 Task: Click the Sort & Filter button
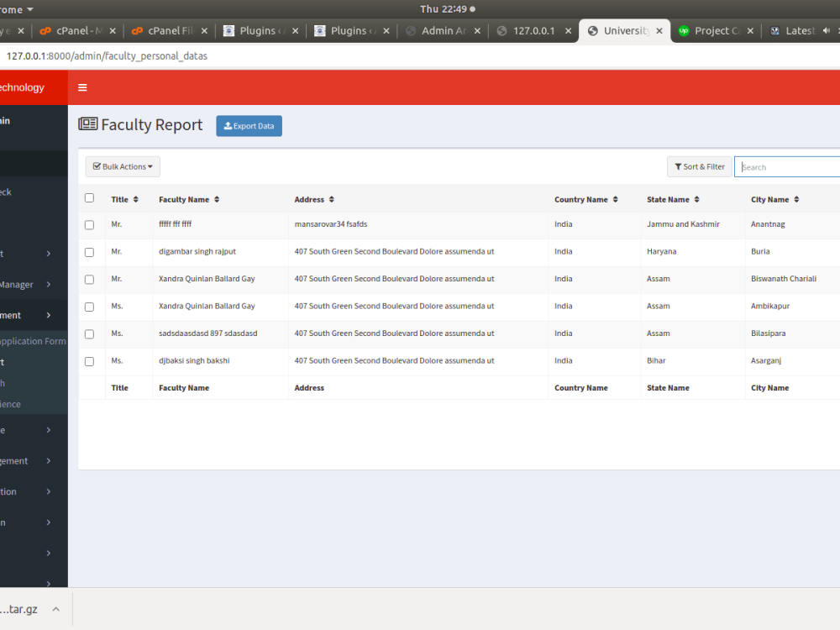point(699,166)
